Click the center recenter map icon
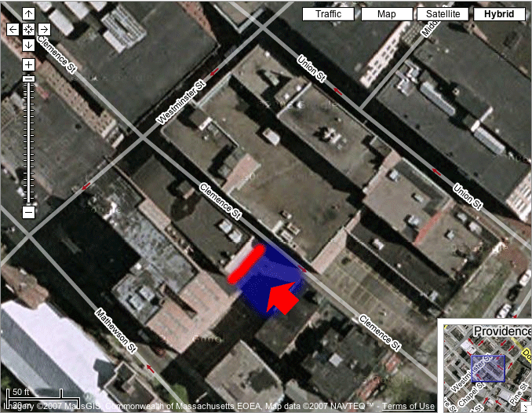Image resolution: width=532 pixels, height=413 pixels. (x=28, y=29)
